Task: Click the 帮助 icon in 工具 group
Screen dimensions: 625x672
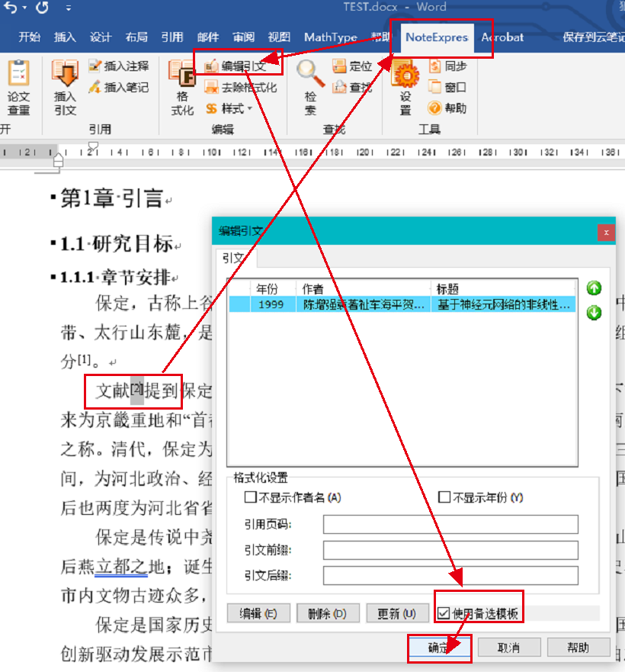Action: click(x=447, y=108)
